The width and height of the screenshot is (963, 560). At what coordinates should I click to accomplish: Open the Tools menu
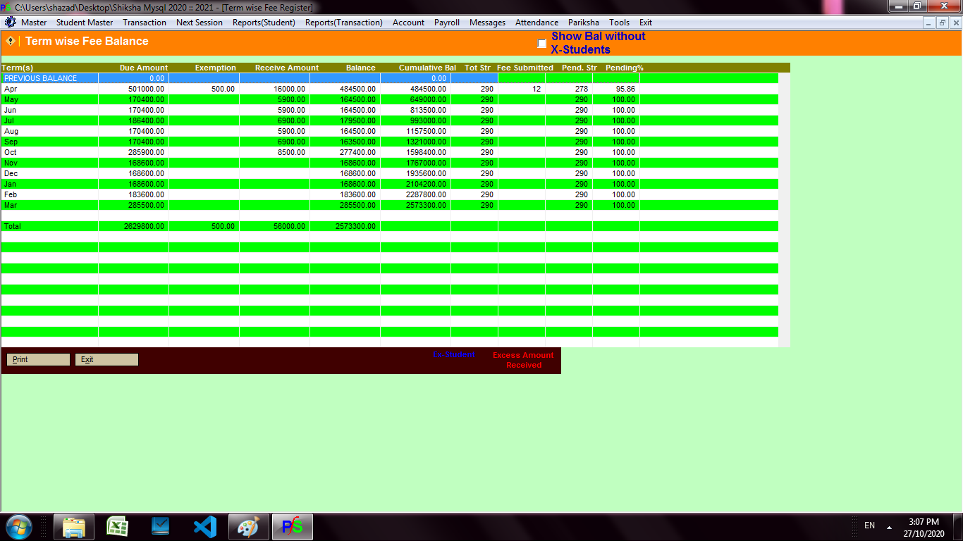click(x=620, y=23)
